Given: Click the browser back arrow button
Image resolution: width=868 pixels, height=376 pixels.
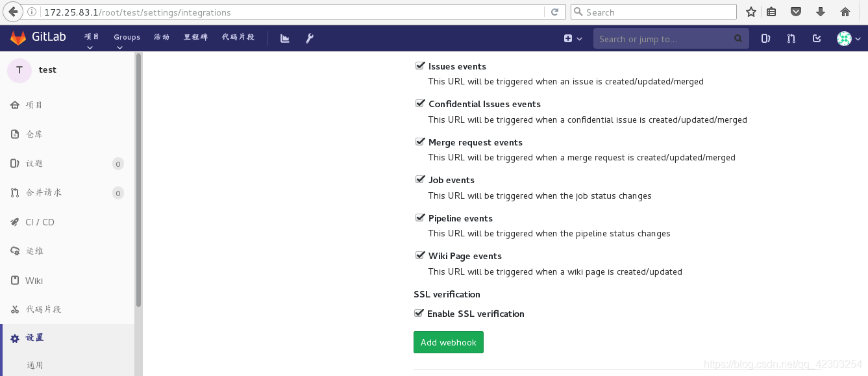Looking at the screenshot, I should tap(13, 12).
